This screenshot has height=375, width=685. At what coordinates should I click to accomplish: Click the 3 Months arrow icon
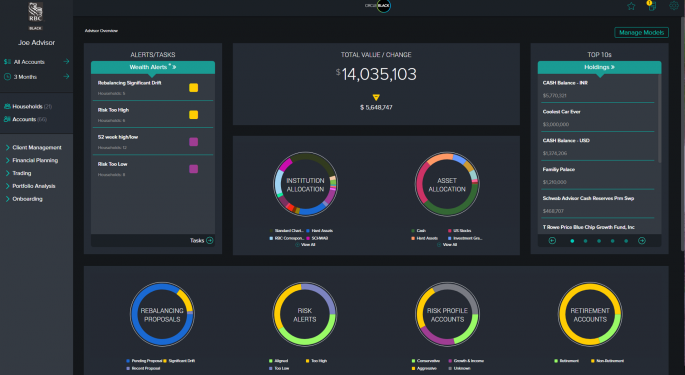click(x=66, y=76)
